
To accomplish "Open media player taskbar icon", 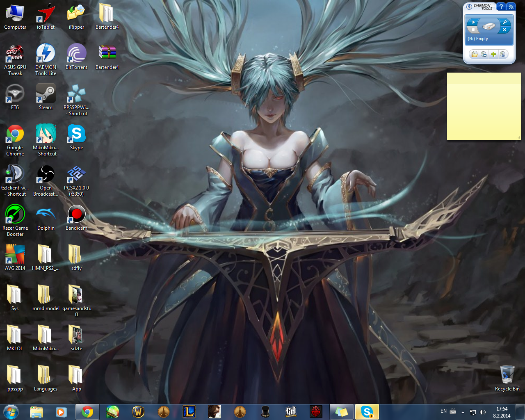I will [x=62, y=412].
